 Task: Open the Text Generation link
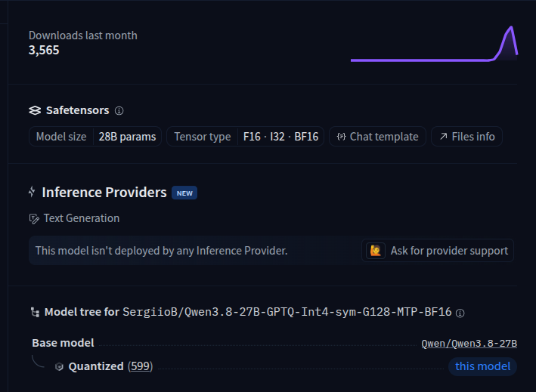point(82,218)
